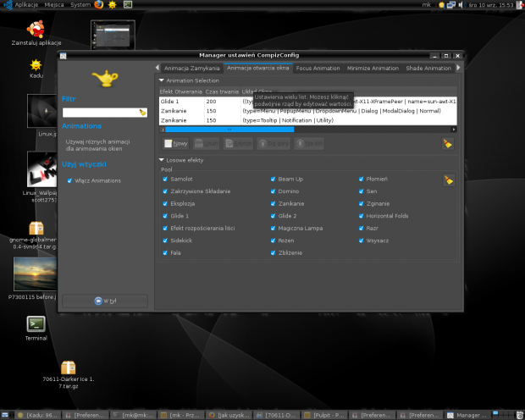
Task: Click the right arrow of list scrollbar
Action: click(454, 130)
